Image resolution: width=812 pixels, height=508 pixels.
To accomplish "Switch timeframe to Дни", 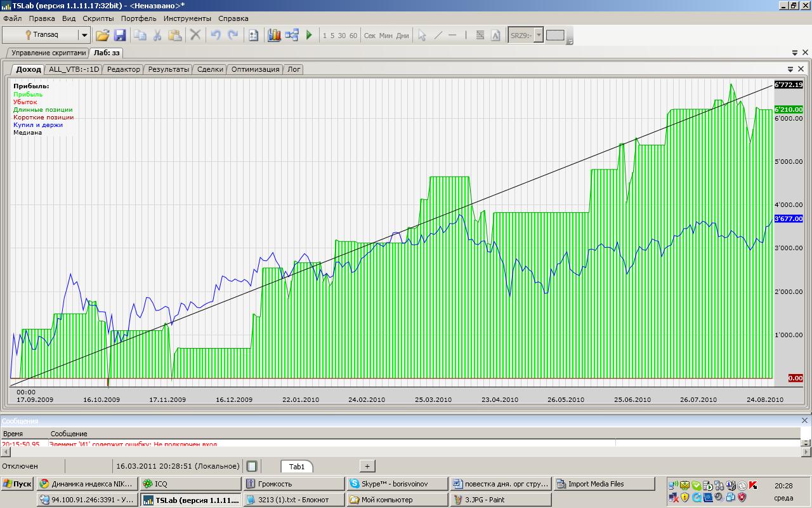I will [403, 36].
